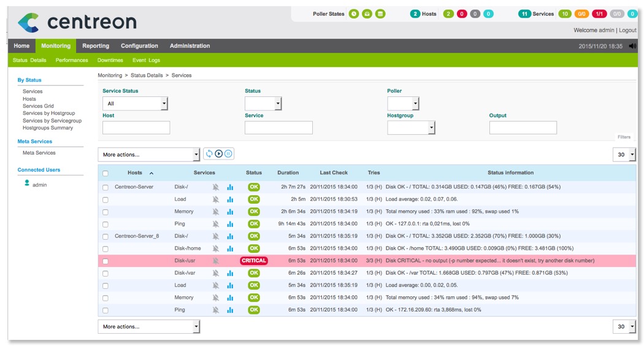The width and height of the screenshot is (644, 346).
Task: Click into the Output filter input field
Action: pyautogui.click(x=523, y=128)
